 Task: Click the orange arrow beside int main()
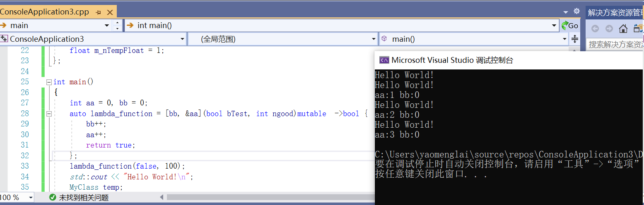[x=130, y=25]
